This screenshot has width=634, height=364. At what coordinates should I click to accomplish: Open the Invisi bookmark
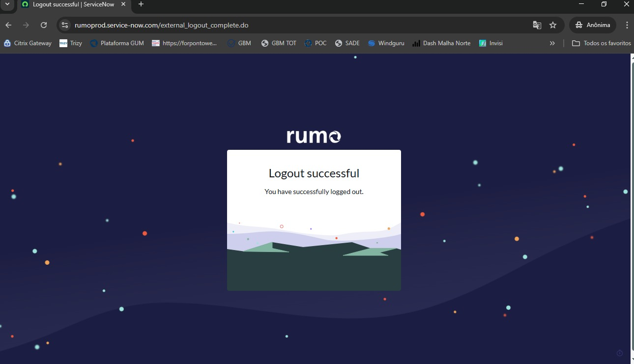coord(491,43)
